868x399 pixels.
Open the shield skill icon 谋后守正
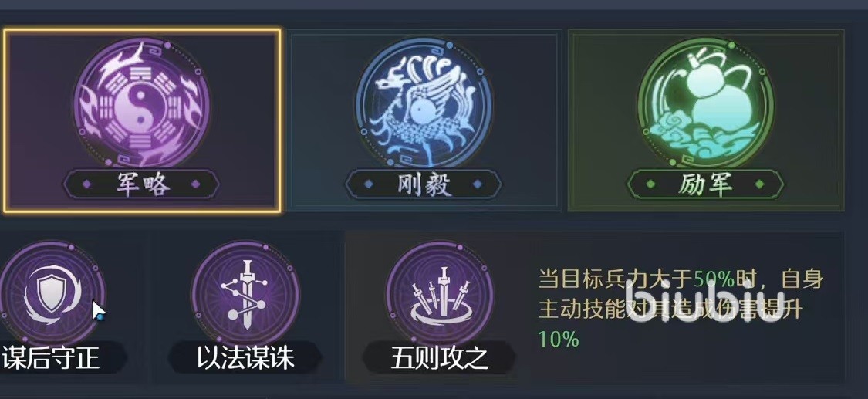click(x=52, y=292)
